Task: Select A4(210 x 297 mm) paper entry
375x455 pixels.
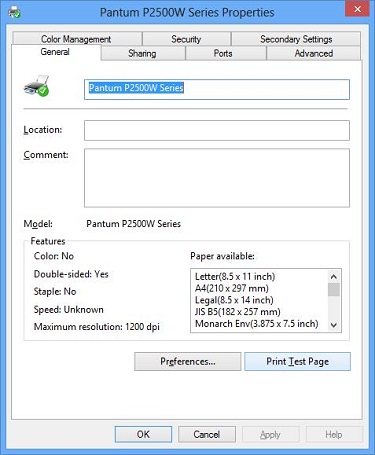Action: point(232,288)
